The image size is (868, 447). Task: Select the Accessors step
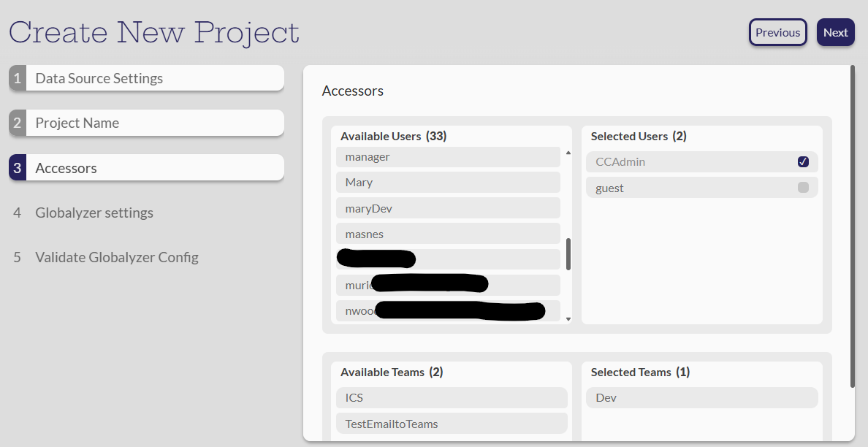146,168
